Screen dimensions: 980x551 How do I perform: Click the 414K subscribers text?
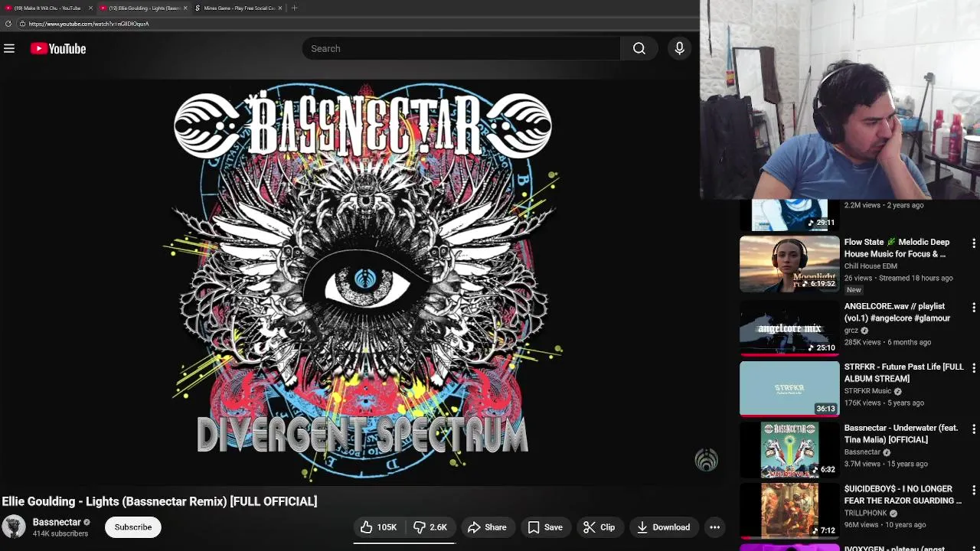60,533
